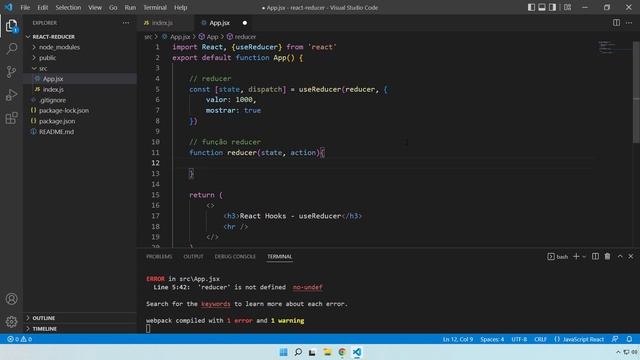Select the bash terminal label

coord(558,257)
